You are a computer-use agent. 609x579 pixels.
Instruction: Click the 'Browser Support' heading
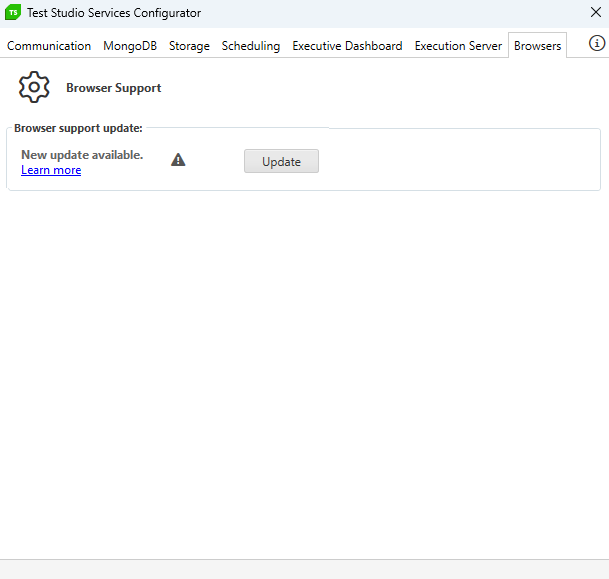point(113,88)
